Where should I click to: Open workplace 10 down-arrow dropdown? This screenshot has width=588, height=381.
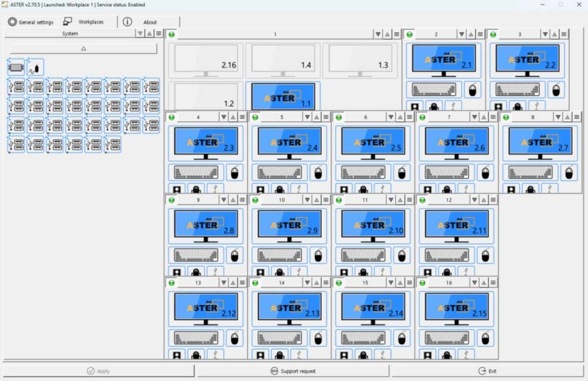[x=307, y=200]
